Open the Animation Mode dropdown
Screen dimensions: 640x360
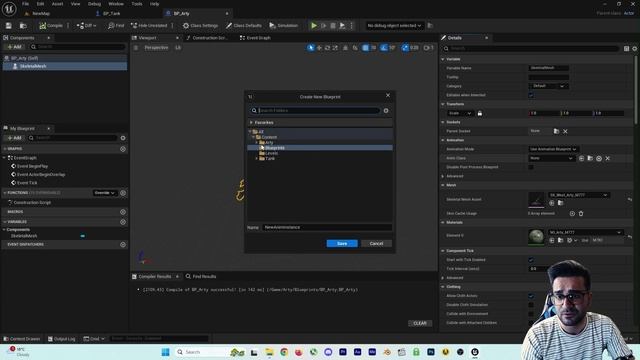coord(553,149)
